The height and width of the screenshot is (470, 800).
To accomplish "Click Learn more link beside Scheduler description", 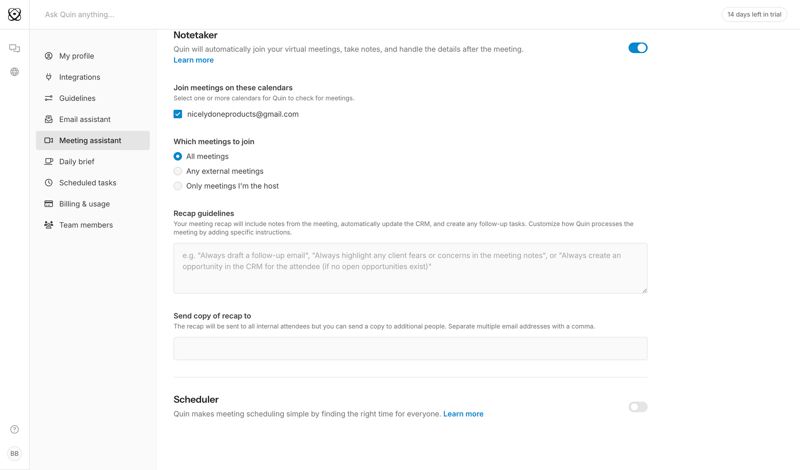I will pos(463,414).
